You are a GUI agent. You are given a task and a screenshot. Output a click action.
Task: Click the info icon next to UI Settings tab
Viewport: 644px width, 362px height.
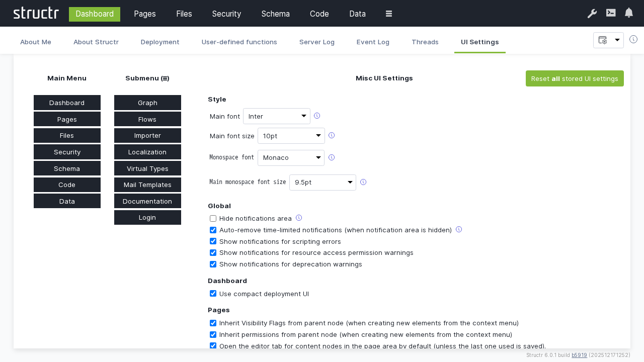point(633,39)
